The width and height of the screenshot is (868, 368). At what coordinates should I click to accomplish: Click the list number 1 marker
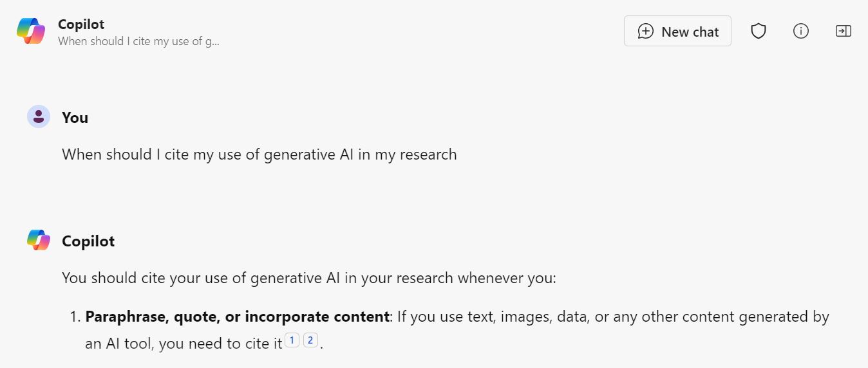[x=73, y=317]
